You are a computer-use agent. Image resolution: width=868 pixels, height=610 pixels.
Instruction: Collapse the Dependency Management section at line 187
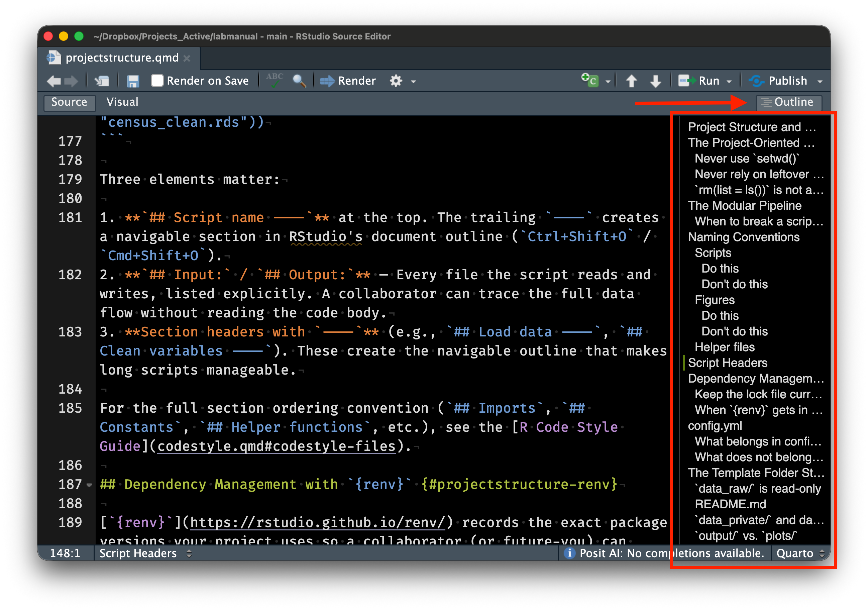(89, 485)
